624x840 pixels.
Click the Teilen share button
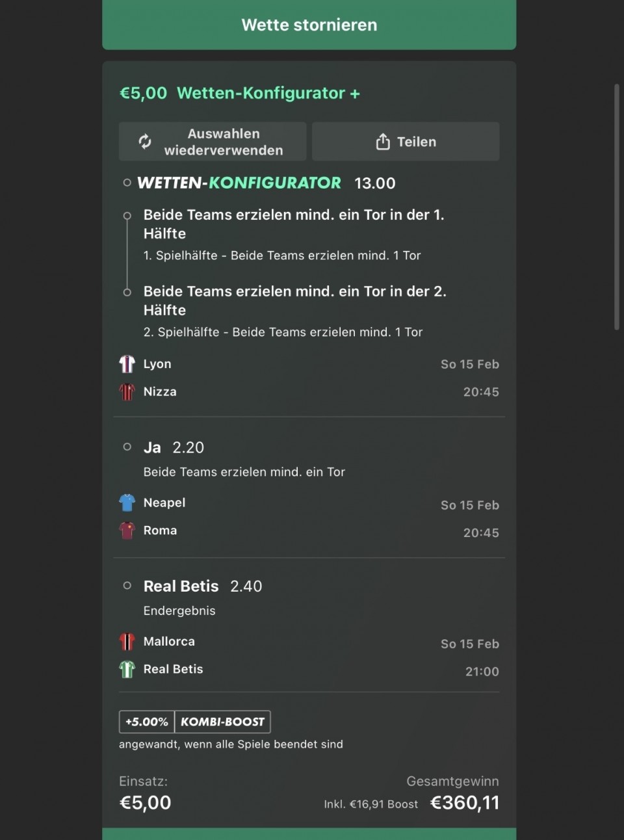406,142
